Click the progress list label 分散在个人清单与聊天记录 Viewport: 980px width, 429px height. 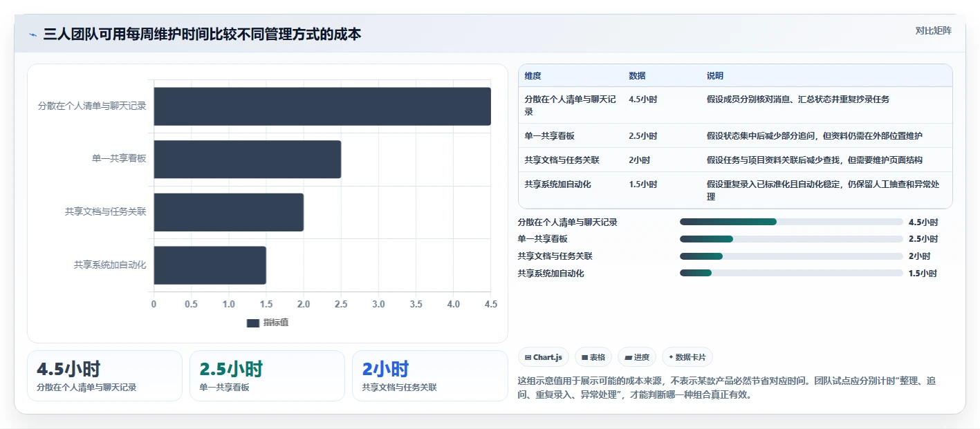567,222
